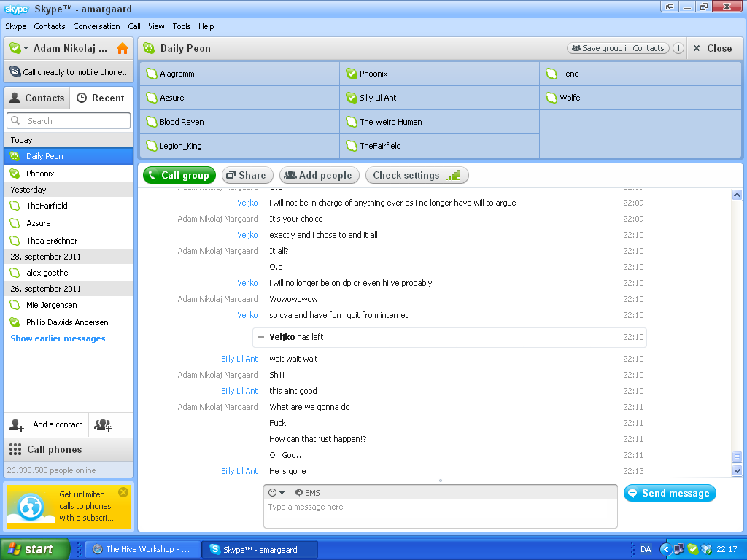Open the emoticon picker dropdown

pos(276,493)
